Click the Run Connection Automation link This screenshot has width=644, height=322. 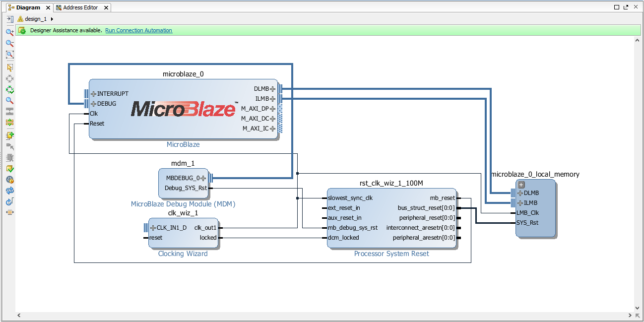(x=138, y=30)
